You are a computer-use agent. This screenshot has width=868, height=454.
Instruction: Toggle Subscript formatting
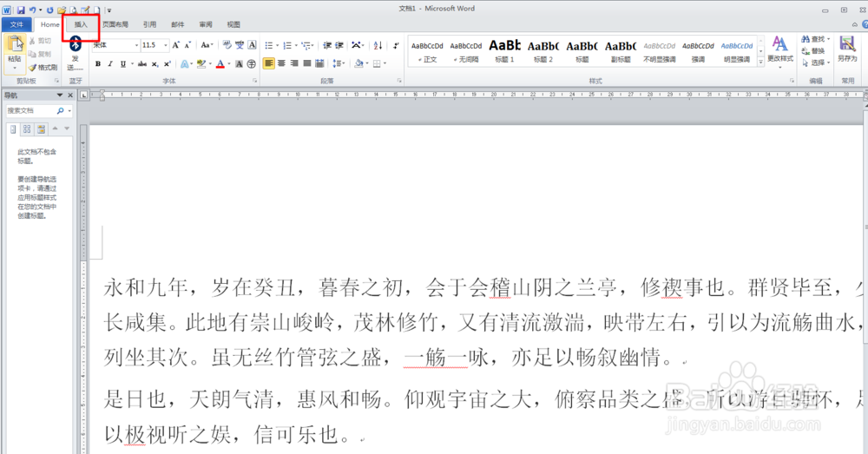tap(155, 63)
